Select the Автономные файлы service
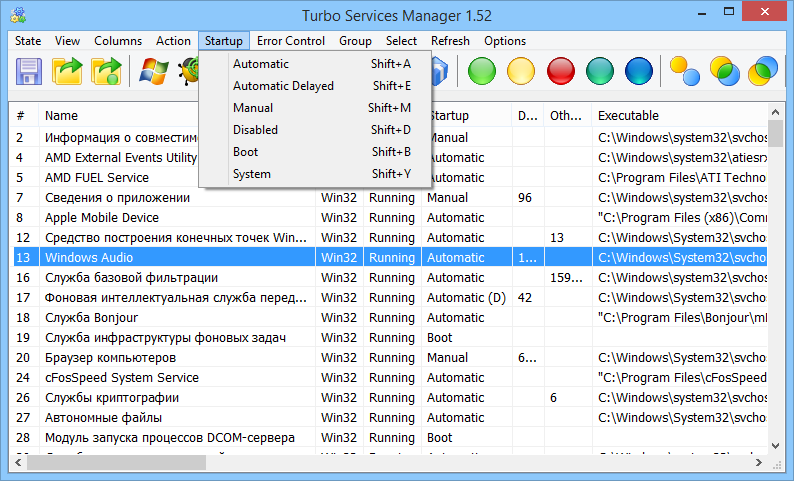The image size is (794, 481). coord(389,418)
